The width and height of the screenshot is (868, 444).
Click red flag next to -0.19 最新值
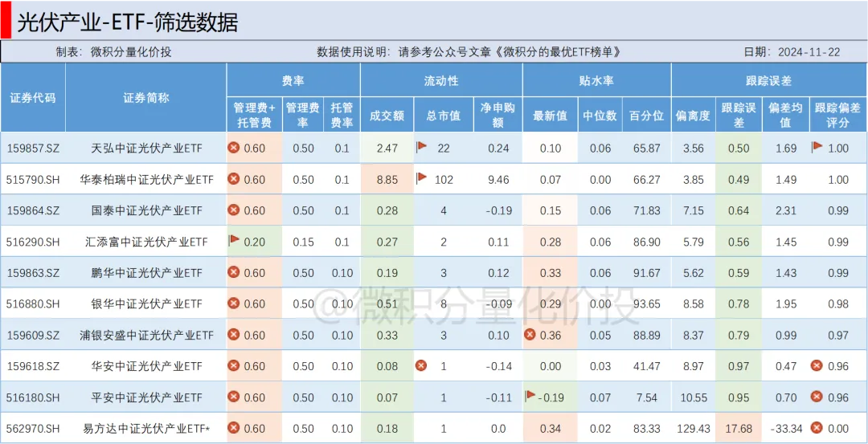pos(530,396)
